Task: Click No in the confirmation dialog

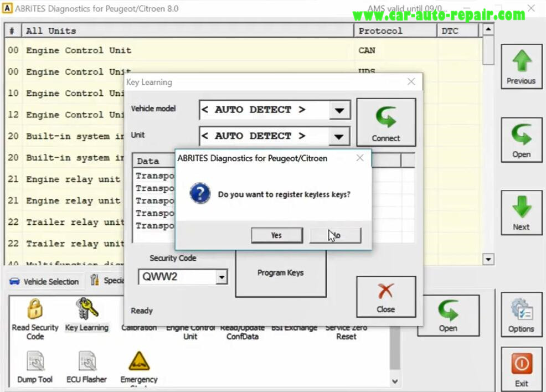Action: tap(335, 235)
